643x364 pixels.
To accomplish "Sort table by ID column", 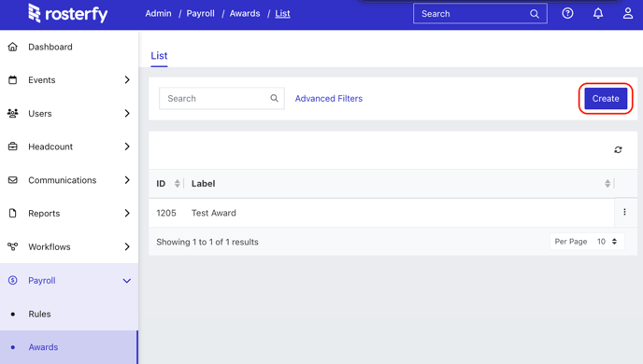I will 178,184.
